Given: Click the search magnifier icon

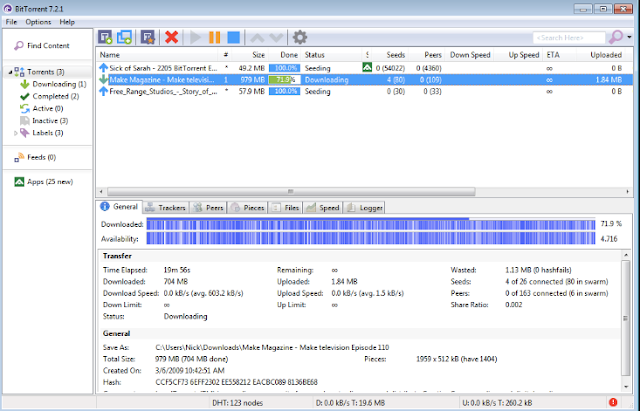Looking at the screenshot, I should click(616, 37).
